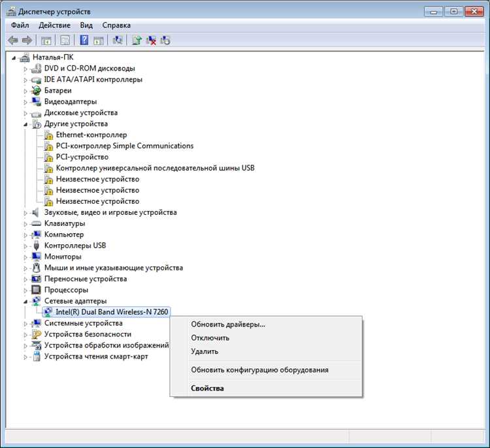Choose Свойства from context menu
Viewport: 490px width, 448px height.
click(x=266, y=389)
